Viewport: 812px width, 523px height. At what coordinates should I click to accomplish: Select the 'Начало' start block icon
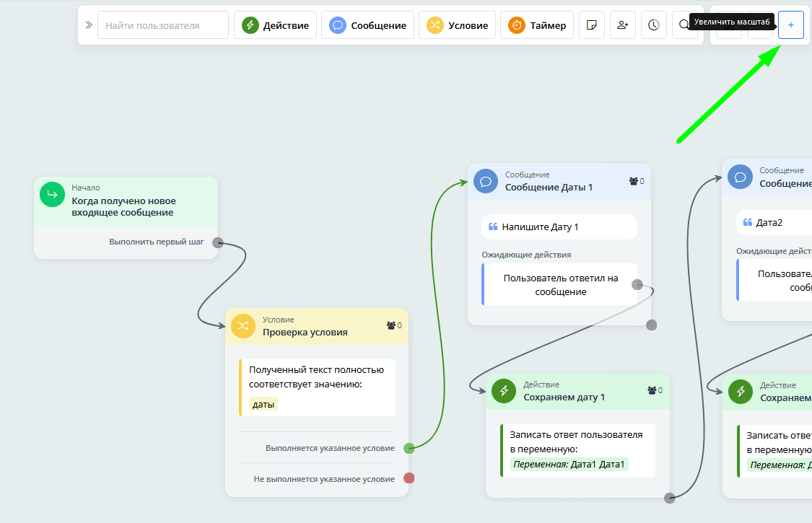coord(52,194)
